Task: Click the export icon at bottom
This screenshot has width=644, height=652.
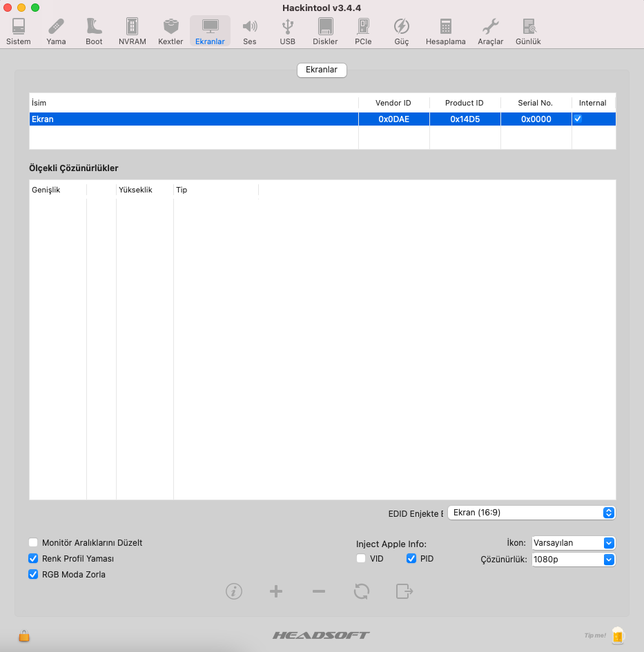Action: pos(404,591)
